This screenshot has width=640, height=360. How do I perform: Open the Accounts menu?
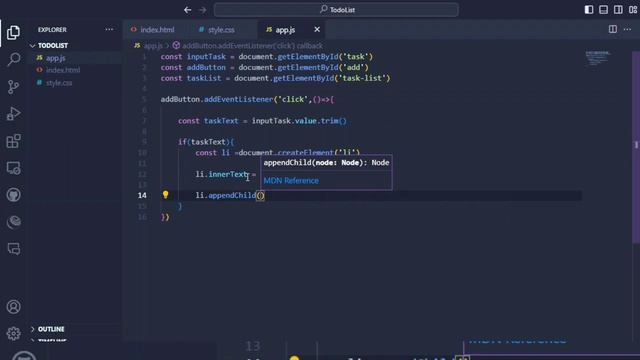pos(13,307)
